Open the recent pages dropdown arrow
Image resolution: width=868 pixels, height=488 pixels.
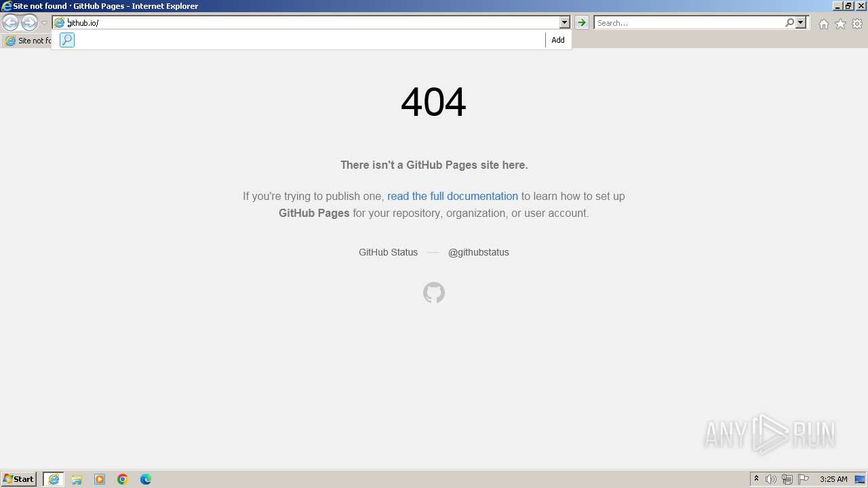click(44, 23)
